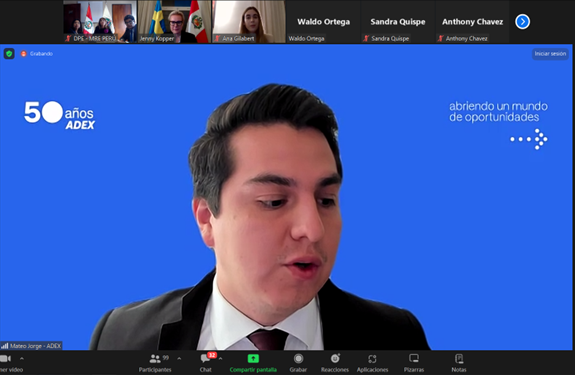The width and height of the screenshot is (575, 375).
Task: Select the Waldo Ortega participant tile
Action: (x=323, y=22)
